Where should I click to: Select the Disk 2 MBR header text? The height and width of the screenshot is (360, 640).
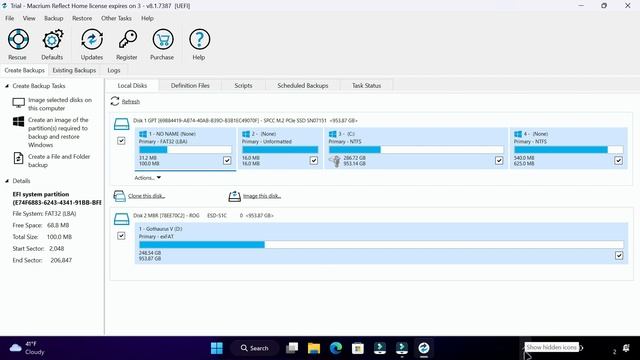[203, 216]
